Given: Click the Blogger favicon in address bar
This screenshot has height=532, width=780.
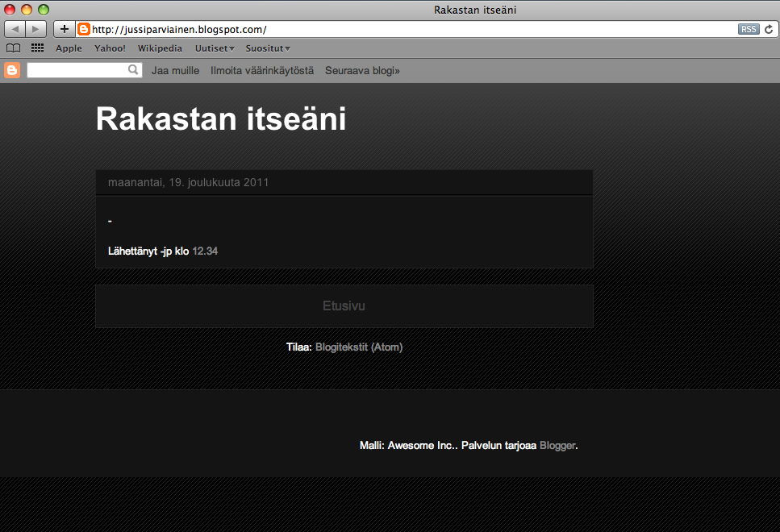Looking at the screenshot, I should pos(84,29).
